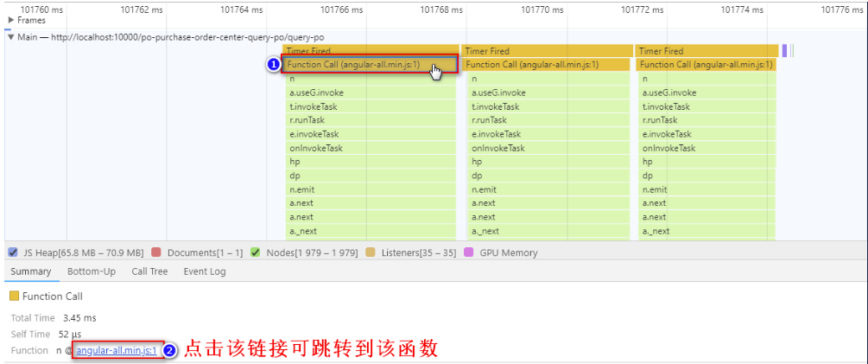Select a.useG.invoke in the middle call stack
The image size is (868, 364).
click(548, 93)
